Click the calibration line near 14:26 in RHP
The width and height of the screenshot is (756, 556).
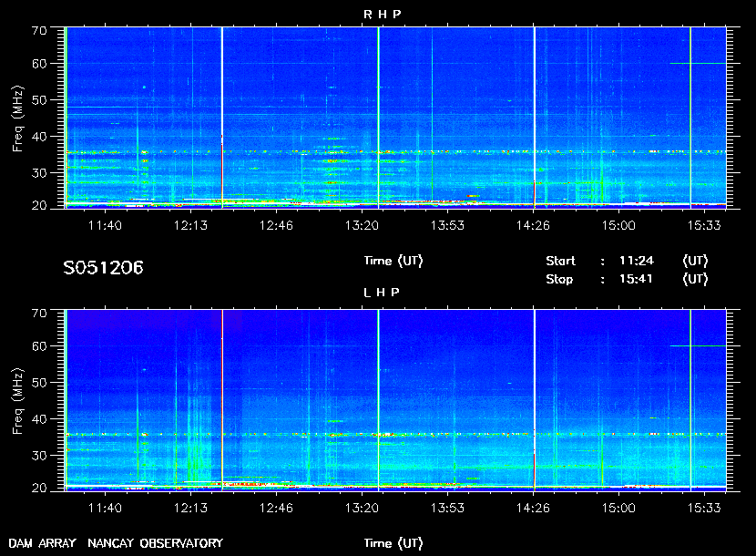click(x=535, y=118)
